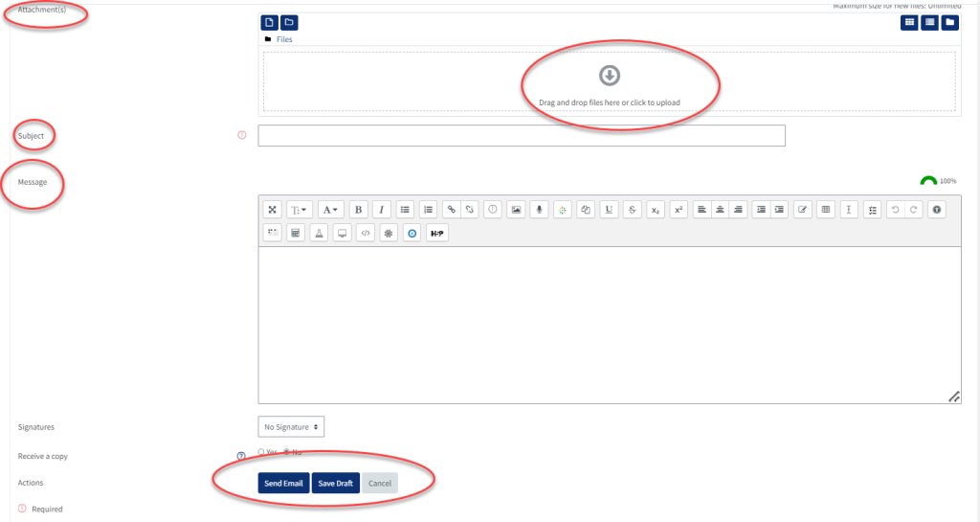The width and height of the screenshot is (980, 522).
Task: Click the exclamation circle toolbar icon
Action: [x=493, y=210]
